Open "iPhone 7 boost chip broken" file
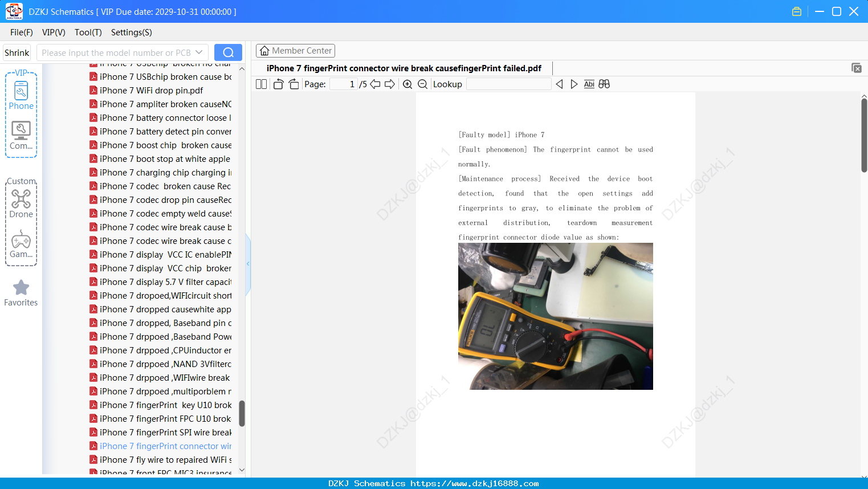Viewport: 868px width, 489px height. tap(161, 145)
